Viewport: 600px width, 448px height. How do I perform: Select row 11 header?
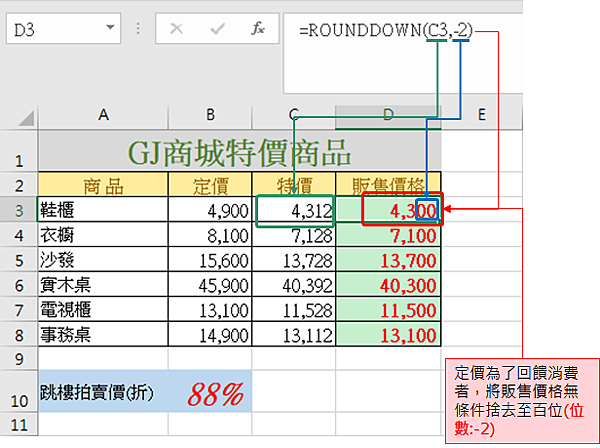(x=19, y=424)
